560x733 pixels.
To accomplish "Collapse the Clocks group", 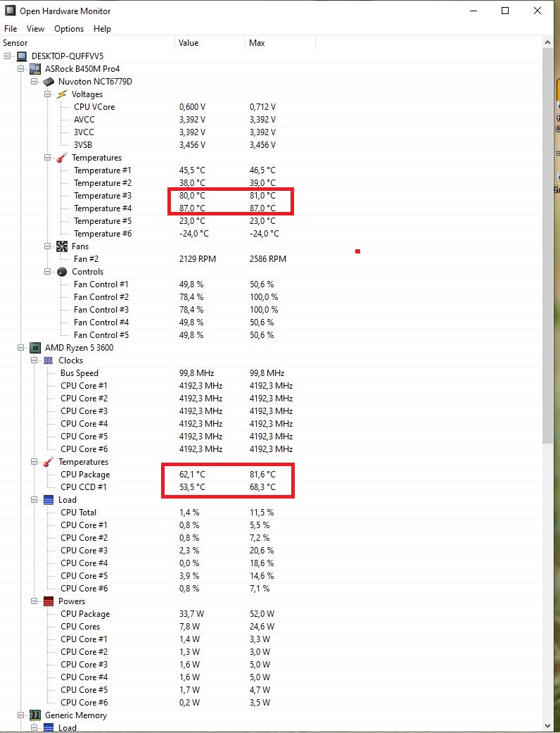I will [34, 360].
